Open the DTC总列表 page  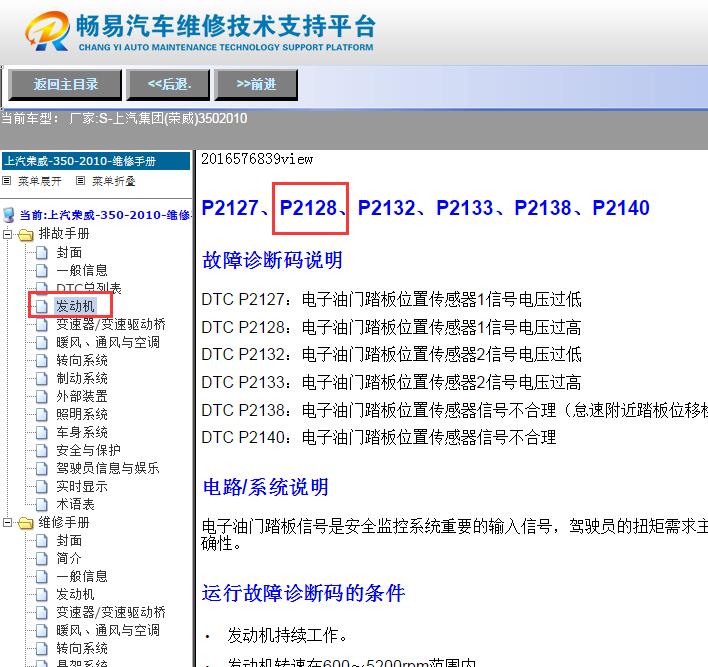(x=88, y=288)
